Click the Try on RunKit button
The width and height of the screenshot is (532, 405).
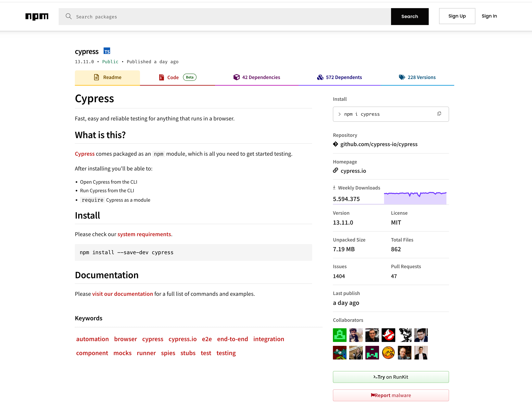(391, 377)
